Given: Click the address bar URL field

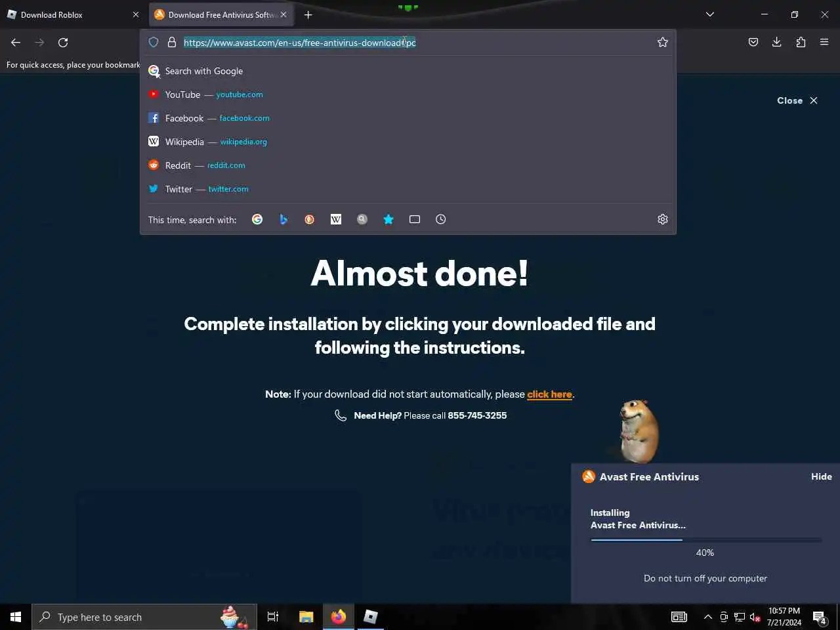Looking at the screenshot, I should pos(407,42).
